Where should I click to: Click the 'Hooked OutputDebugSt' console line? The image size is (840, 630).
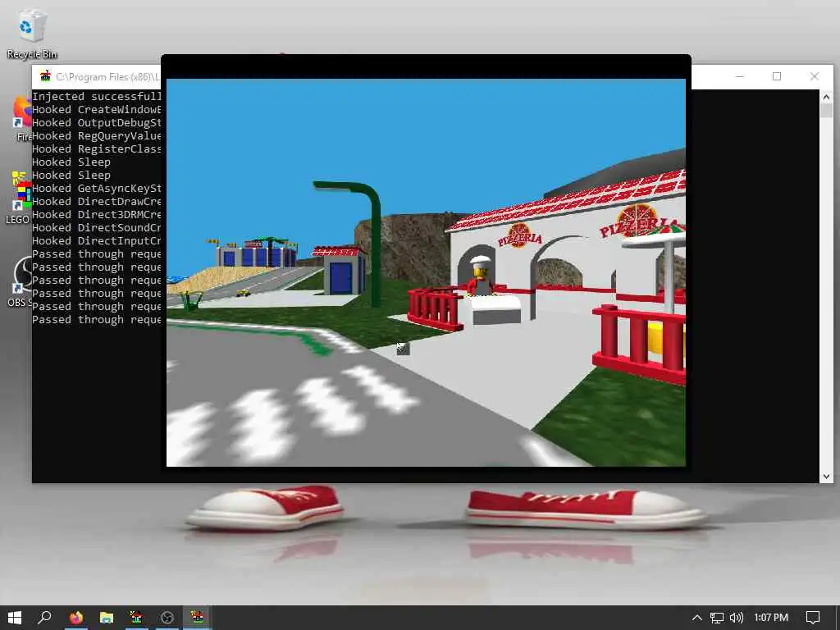(97, 123)
